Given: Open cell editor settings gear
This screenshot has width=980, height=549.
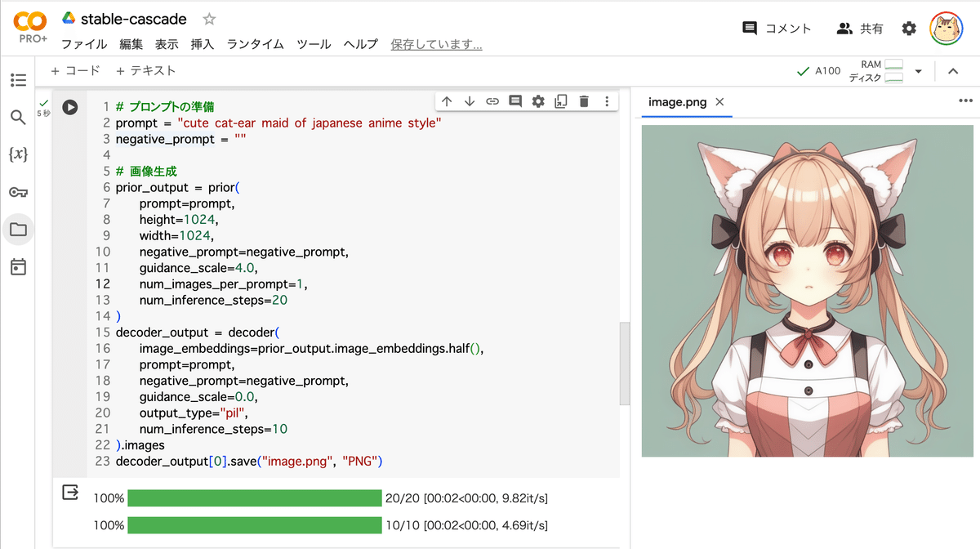Looking at the screenshot, I should pyautogui.click(x=538, y=101).
